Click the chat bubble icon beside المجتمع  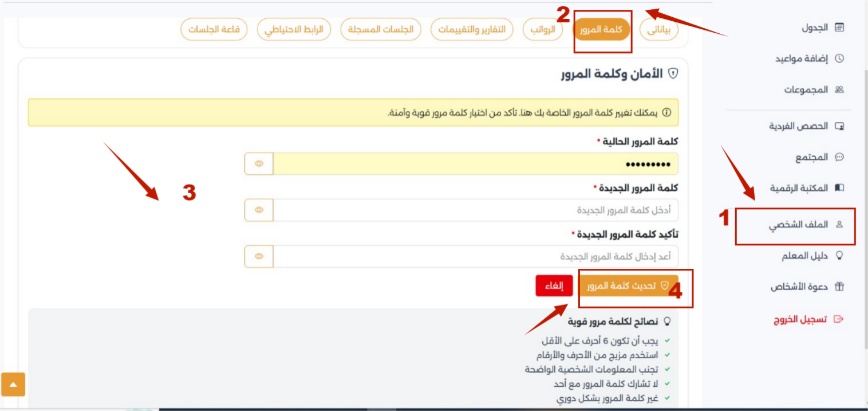839,157
